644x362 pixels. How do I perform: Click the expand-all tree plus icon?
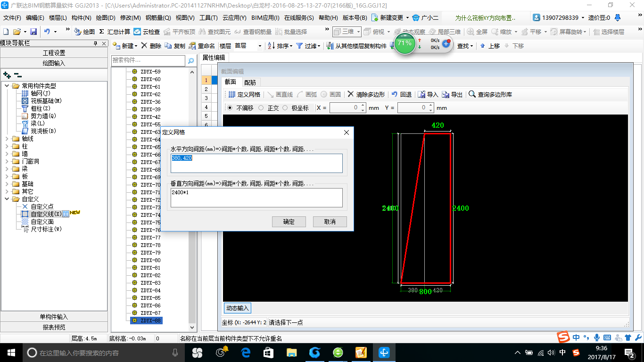click(x=7, y=74)
